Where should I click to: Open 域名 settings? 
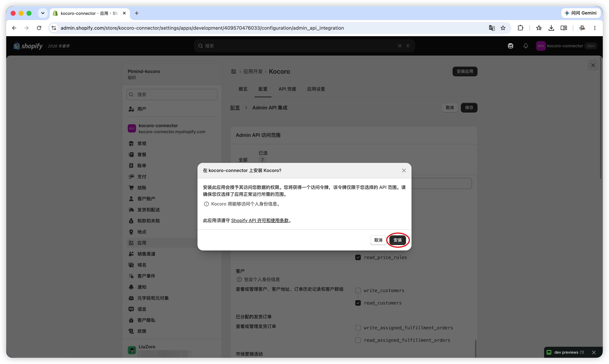[x=172, y=265]
